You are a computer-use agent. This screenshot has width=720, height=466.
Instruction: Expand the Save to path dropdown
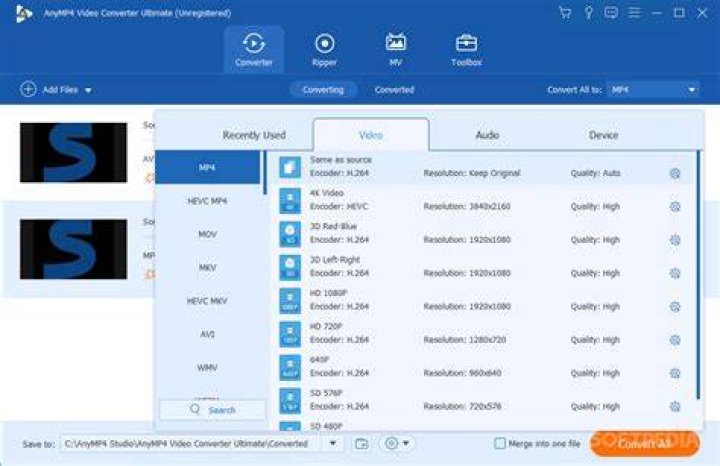click(333, 443)
